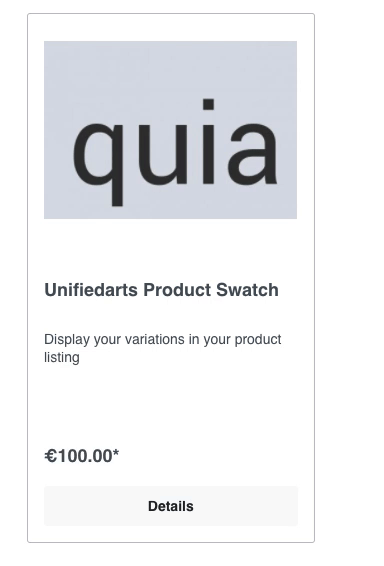Click the quia product image
This screenshot has width=384, height=566.
pos(170,130)
